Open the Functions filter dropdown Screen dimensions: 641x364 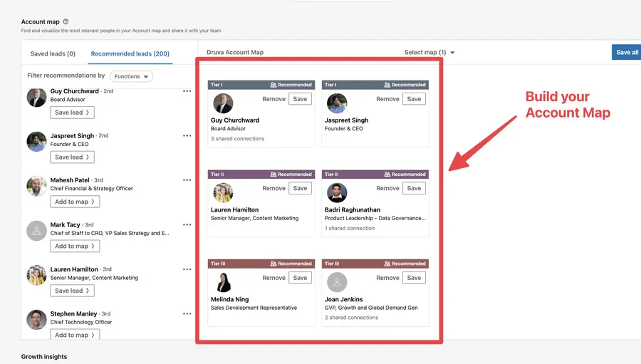click(131, 76)
